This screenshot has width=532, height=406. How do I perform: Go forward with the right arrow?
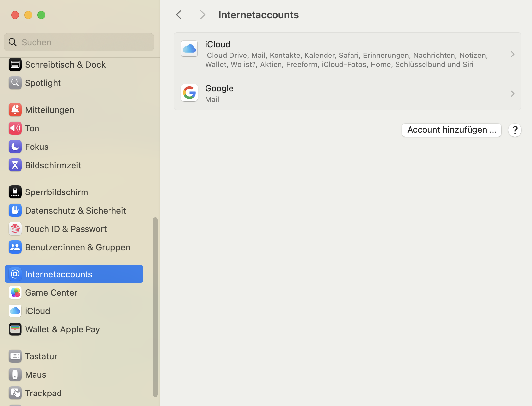[202, 15]
